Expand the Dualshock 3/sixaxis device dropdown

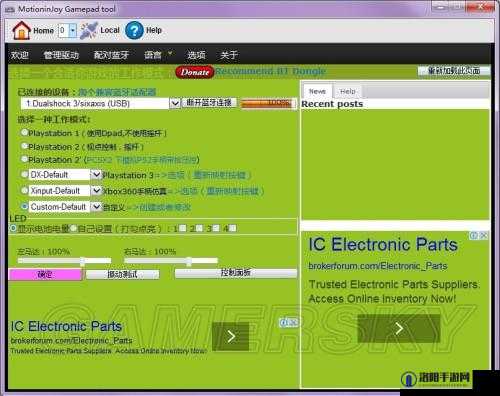tap(175, 103)
